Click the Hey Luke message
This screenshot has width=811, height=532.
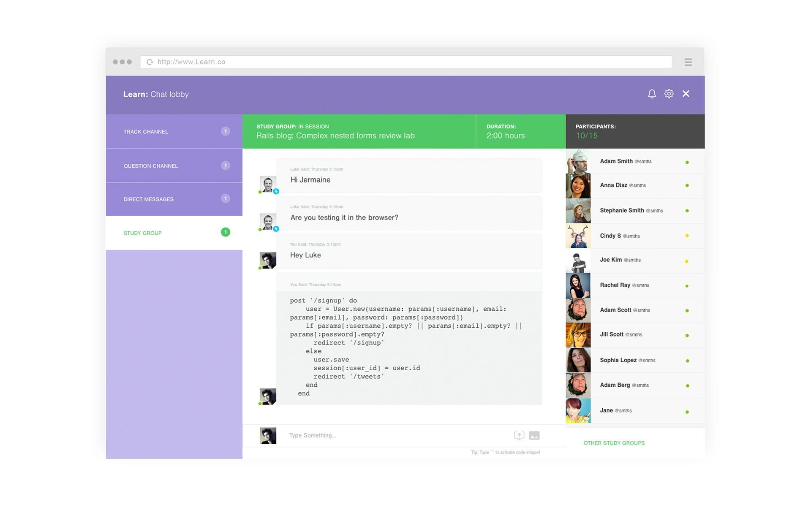(409, 251)
